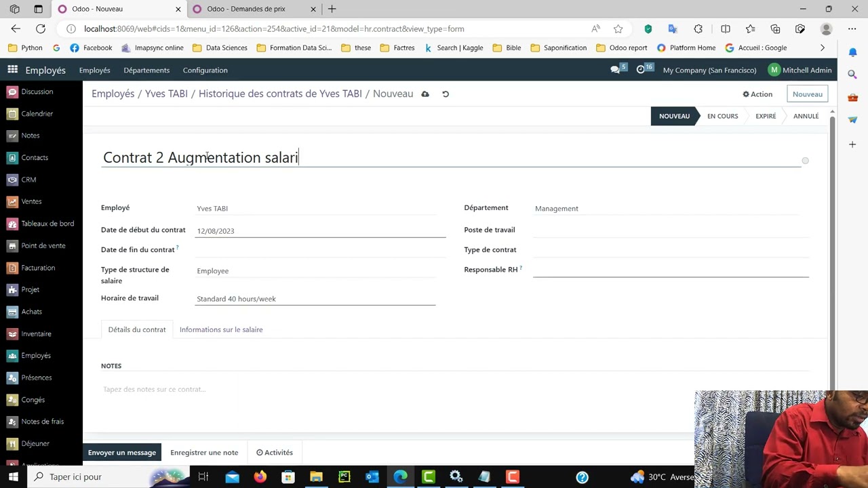Open Inventaire app in sidebar
The width and height of the screenshot is (868, 488).
29,333
